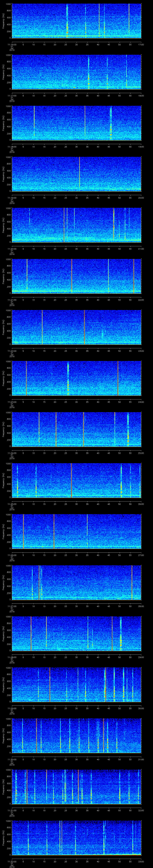Click the 11:25:00 time axis label
The height and width of the screenshot is (868, 153).
[x=12, y=504]
